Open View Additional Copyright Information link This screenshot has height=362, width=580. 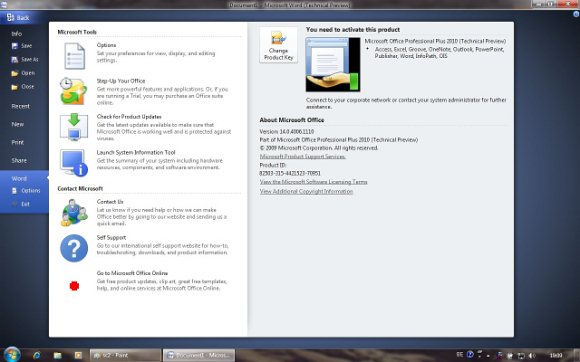306,192
